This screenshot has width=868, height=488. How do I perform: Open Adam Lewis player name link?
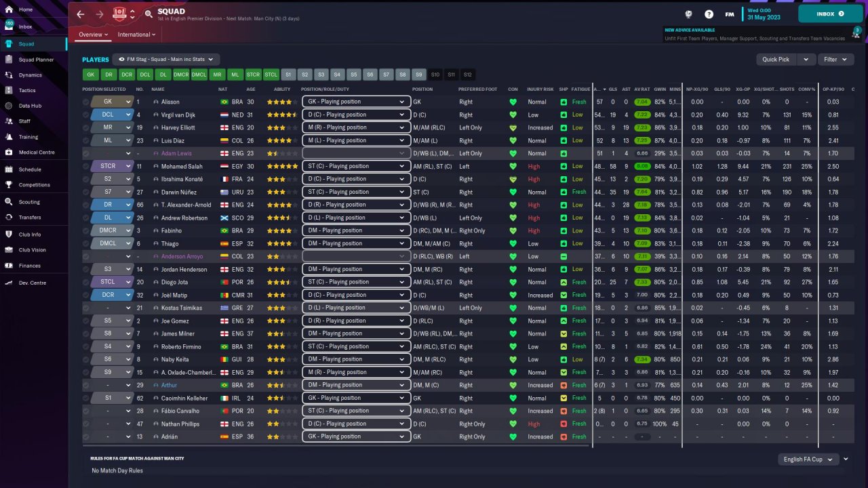[x=176, y=153]
